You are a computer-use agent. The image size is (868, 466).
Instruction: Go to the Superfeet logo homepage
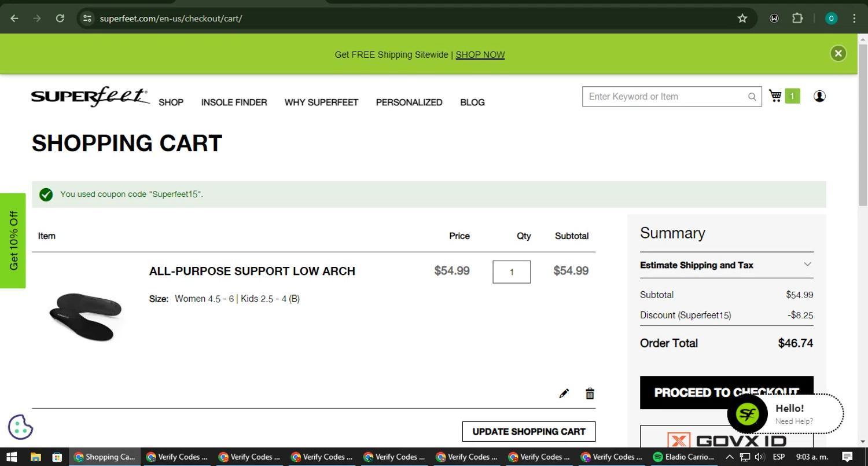90,96
